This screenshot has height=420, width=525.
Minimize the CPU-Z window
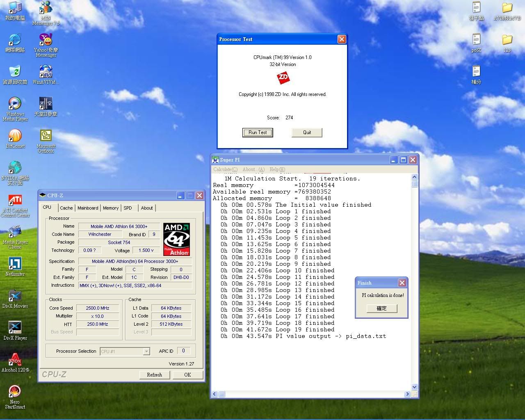pyautogui.click(x=180, y=196)
